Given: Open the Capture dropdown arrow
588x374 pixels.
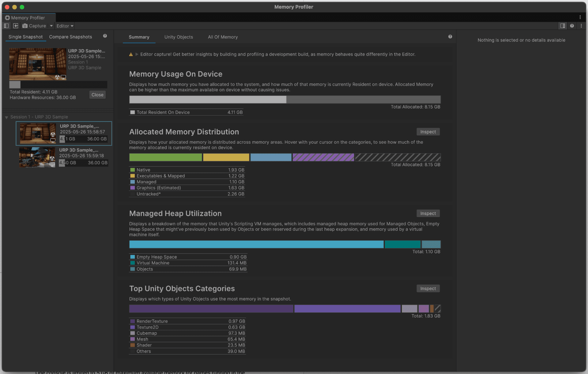Looking at the screenshot, I should pos(51,26).
